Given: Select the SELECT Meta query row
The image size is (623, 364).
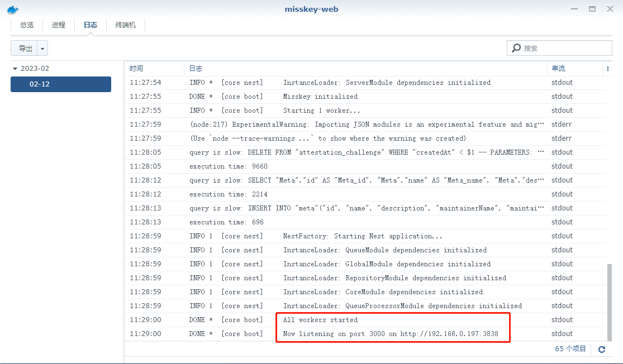Looking at the screenshot, I should coord(365,180).
